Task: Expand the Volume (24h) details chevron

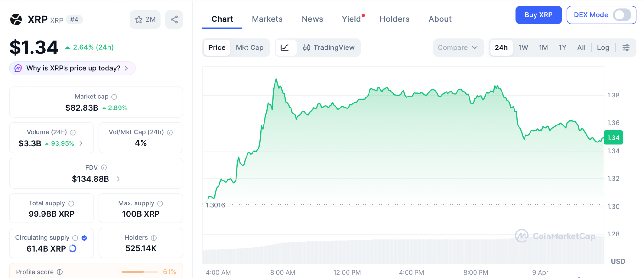Action: coord(81,143)
